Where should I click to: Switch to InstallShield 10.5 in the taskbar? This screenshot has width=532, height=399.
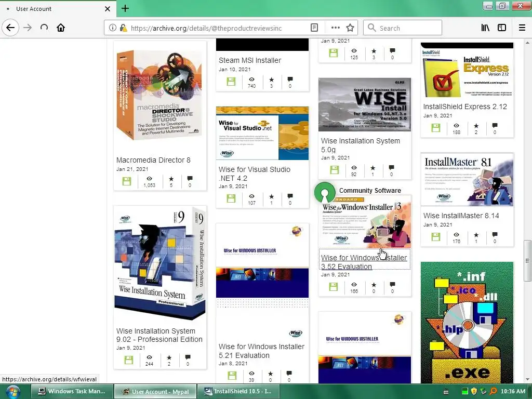[238, 391]
